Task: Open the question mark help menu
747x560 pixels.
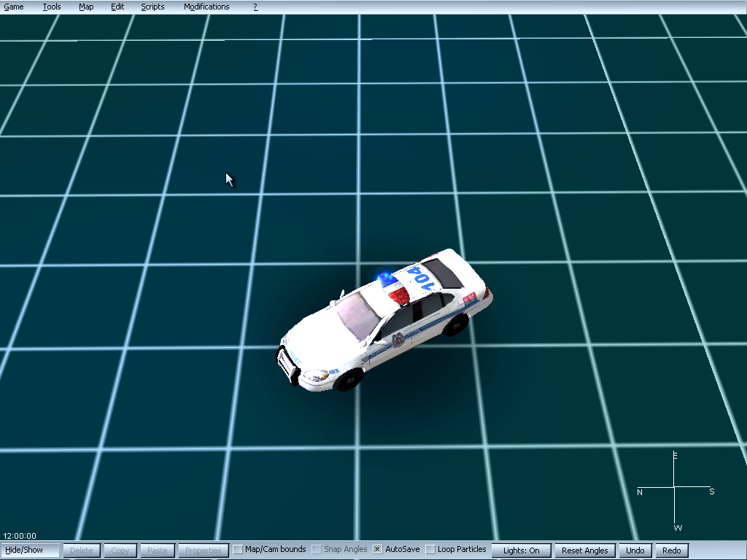Action: (x=255, y=7)
